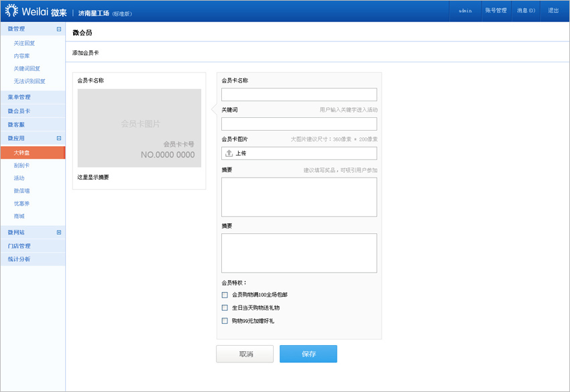Open 账号管理 in the top bar
Image resolution: width=570 pixels, height=392 pixels.
[496, 11]
